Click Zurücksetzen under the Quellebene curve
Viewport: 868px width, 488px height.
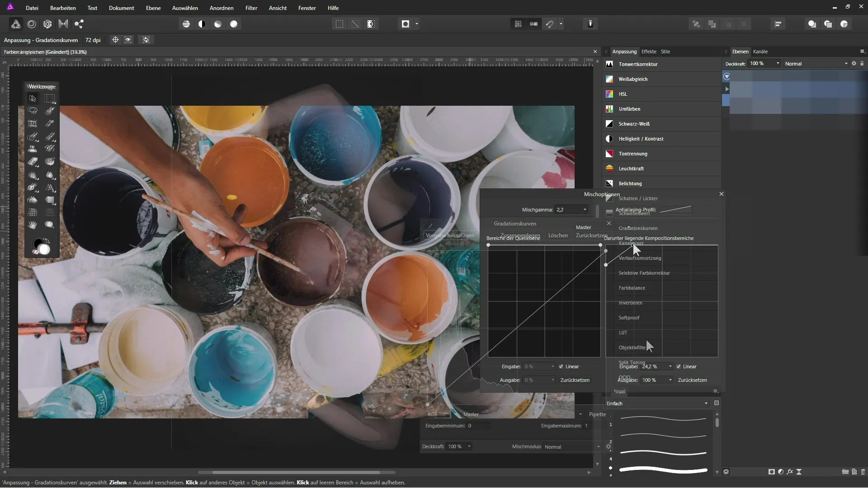[575, 380]
